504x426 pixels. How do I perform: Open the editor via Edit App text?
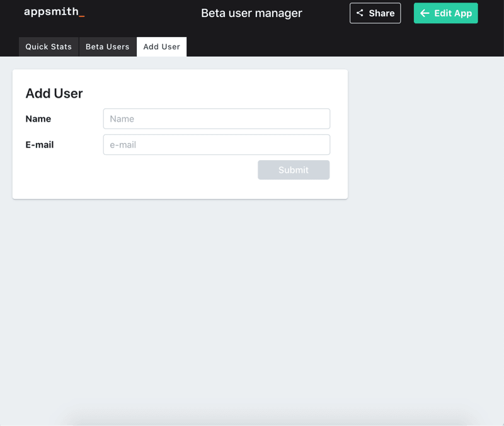point(453,13)
